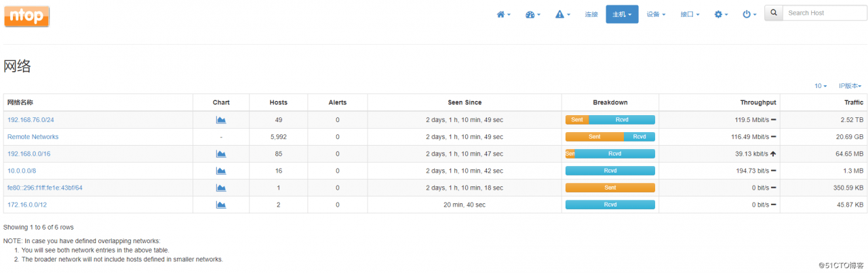This screenshot has width=868, height=273.
Task: Open the 主机 menu
Action: click(622, 14)
